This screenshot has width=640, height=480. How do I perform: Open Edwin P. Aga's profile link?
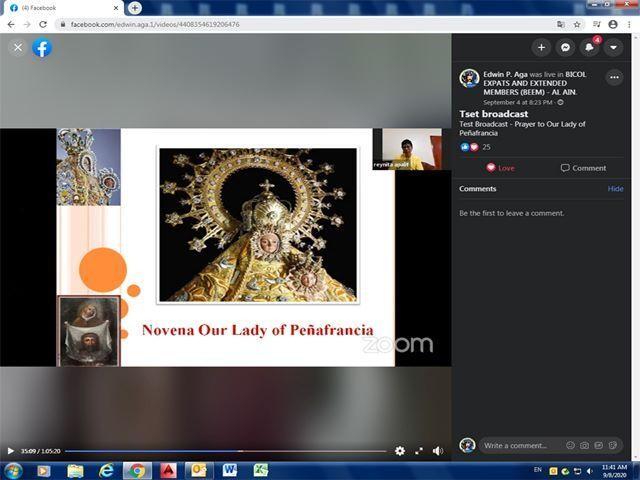click(x=508, y=74)
